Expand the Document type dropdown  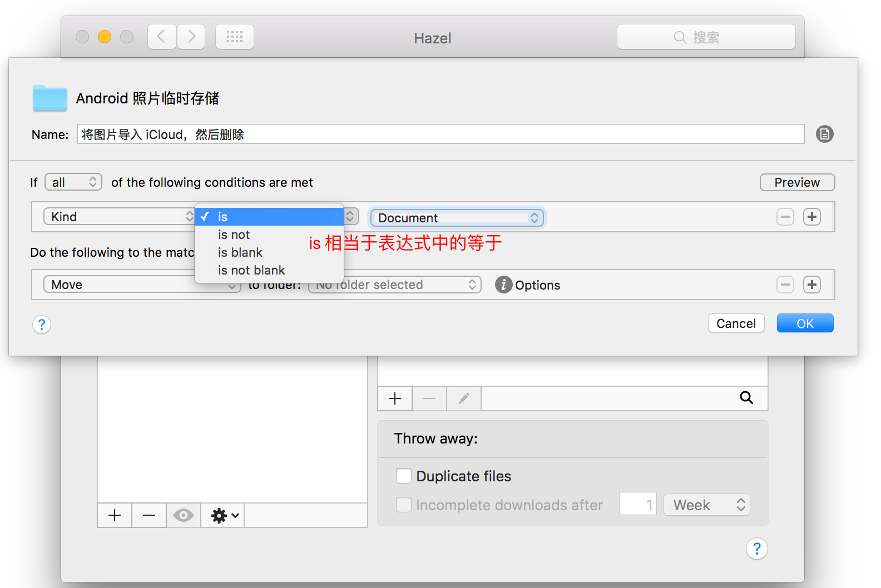pyautogui.click(x=457, y=218)
